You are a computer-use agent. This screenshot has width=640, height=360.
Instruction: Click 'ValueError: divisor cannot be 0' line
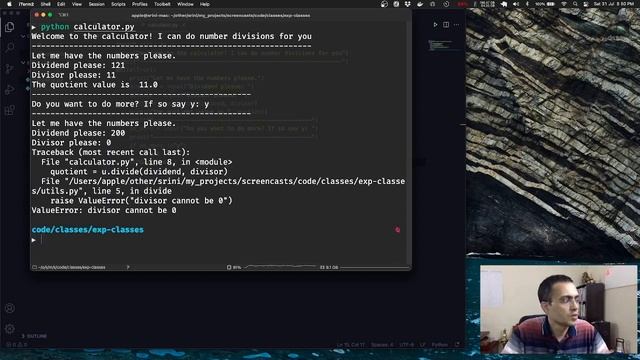coord(104,210)
